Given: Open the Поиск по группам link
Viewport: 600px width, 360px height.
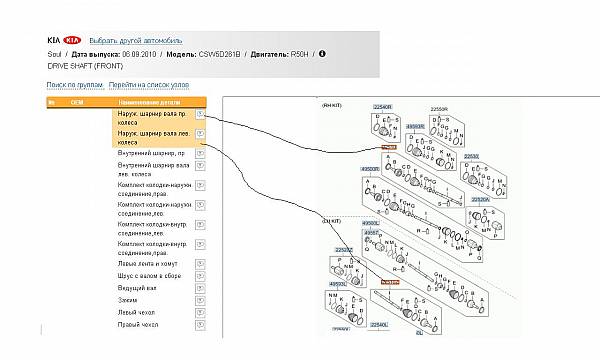Looking at the screenshot, I should click(x=75, y=85).
